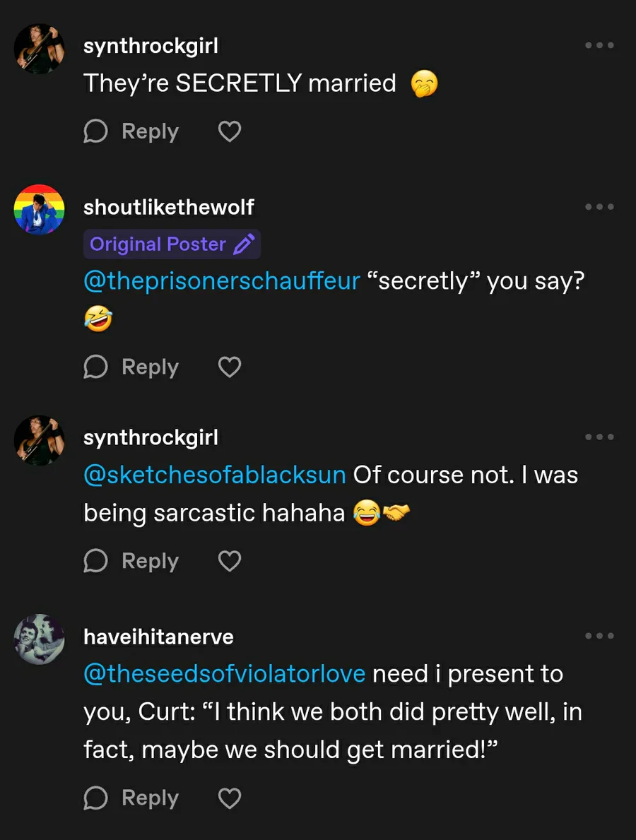Reply to shoutlikethewolf's comment
The image size is (636, 840).
(x=131, y=367)
